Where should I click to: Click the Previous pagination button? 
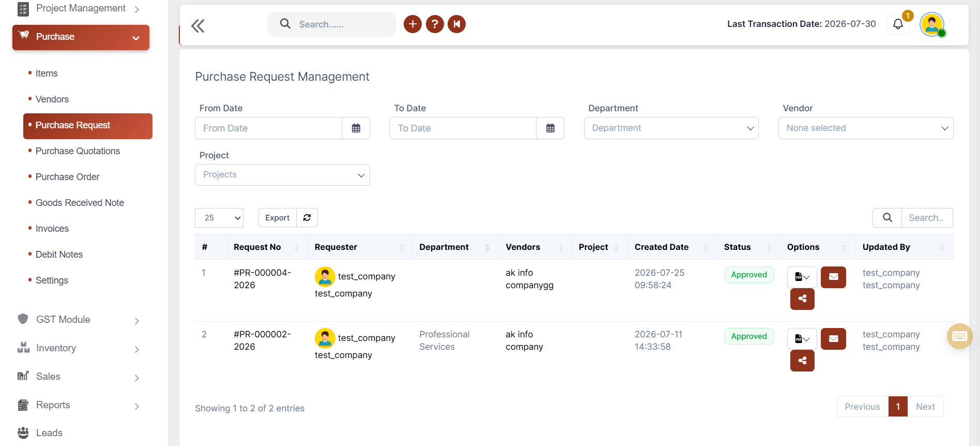(x=862, y=407)
